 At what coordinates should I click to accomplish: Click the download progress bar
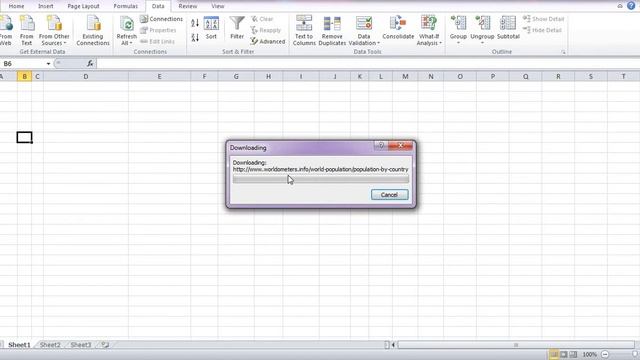(x=320, y=179)
